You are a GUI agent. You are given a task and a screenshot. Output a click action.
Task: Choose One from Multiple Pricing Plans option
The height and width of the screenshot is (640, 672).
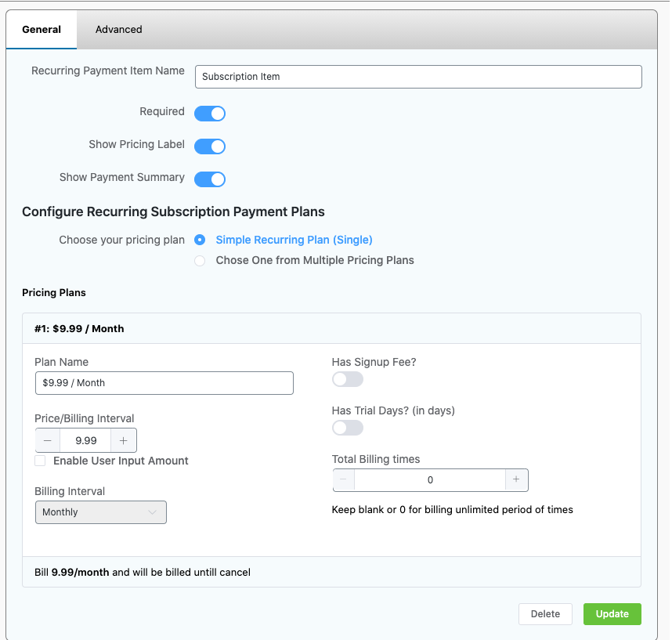[201, 260]
